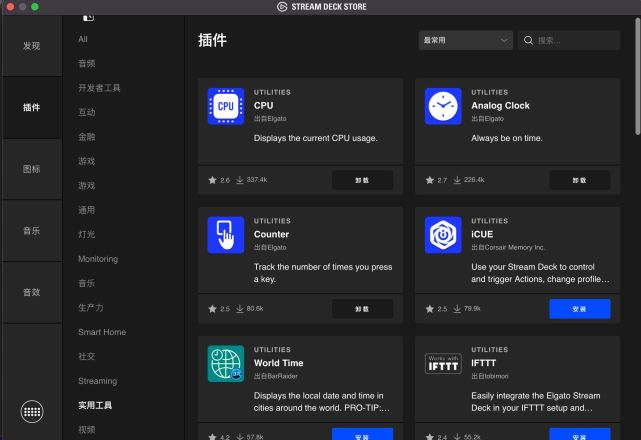The width and height of the screenshot is (641, 440).
Task: Open the 最常用 sort dropdown
Action: point(466,40)
